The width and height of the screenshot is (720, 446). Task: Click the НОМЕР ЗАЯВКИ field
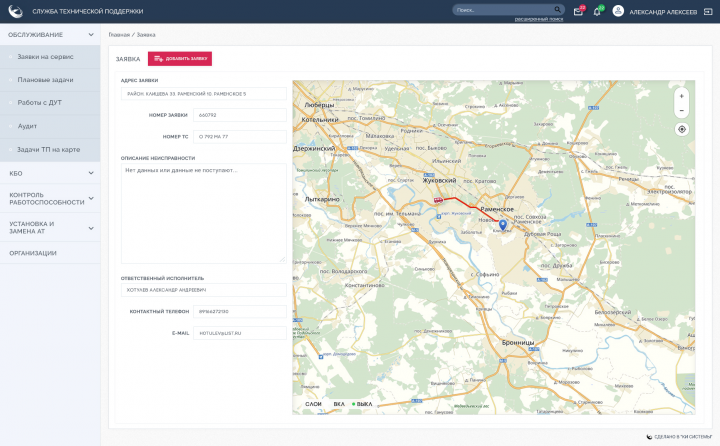pos(240,115)
